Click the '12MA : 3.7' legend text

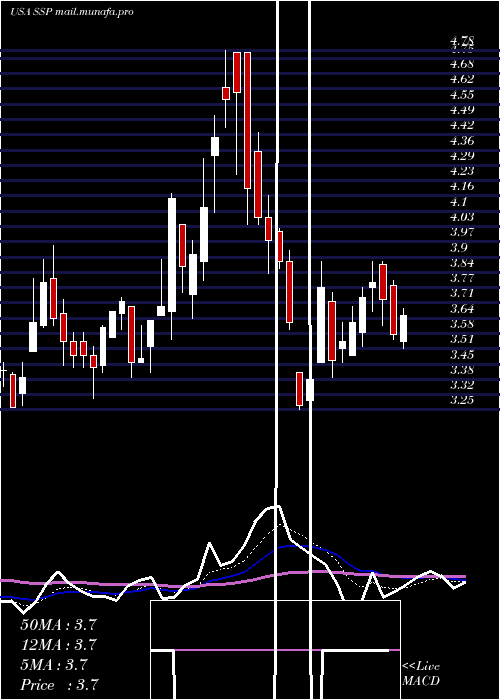tap(58, 645)
